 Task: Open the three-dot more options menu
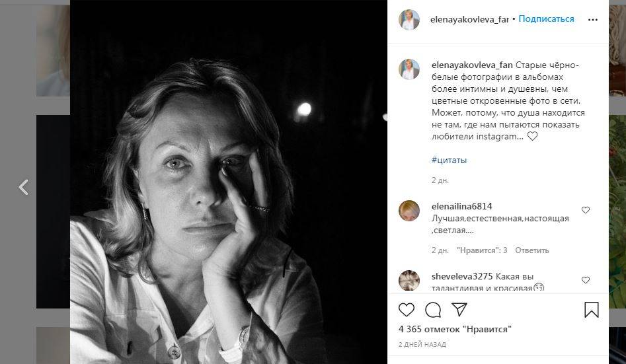(593, 20)
